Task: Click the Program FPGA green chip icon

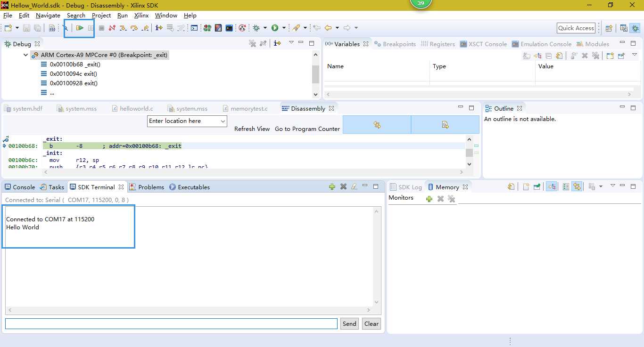Action: pyautogui.click(x=207, y=28)
